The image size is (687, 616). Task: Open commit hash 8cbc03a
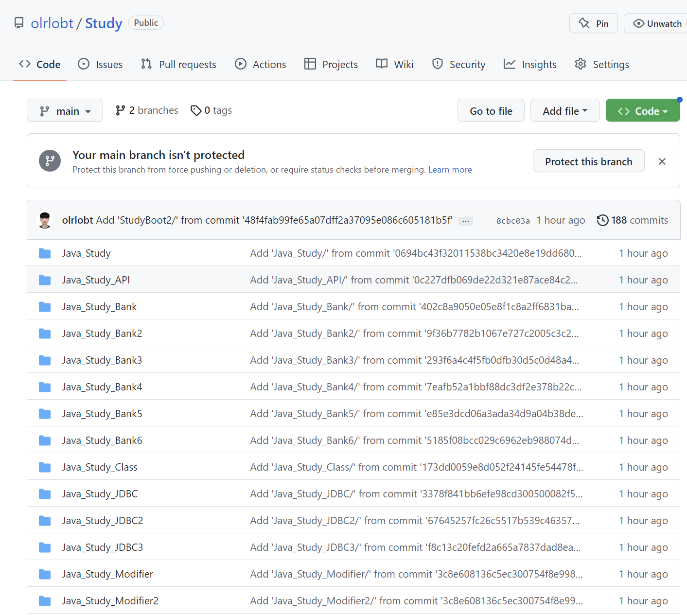513,221
